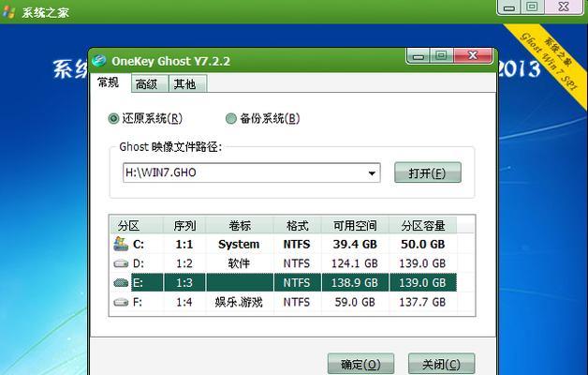This screenshot has height=375, width=588.
Task: Click the 1:2 sequence cell
Action: pos(184,263)
